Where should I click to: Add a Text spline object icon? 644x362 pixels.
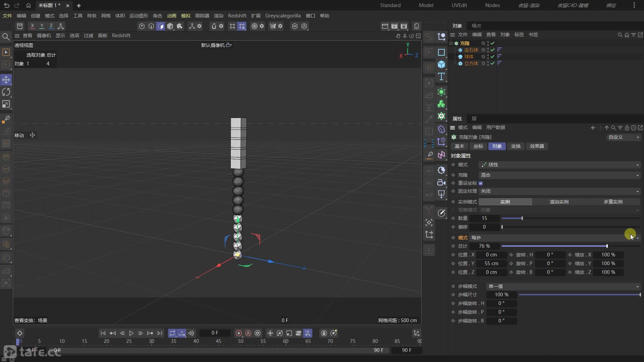pyautogui.click(x=441, y=77)
